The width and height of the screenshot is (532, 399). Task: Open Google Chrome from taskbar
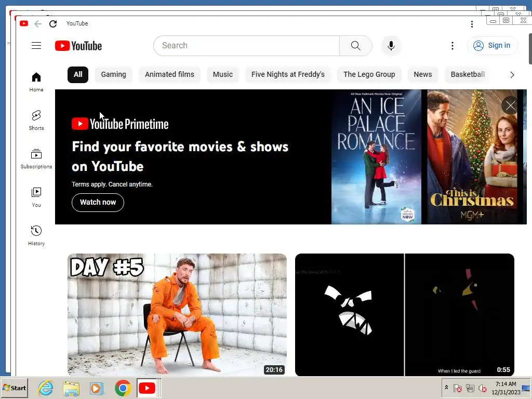(123, 388)
